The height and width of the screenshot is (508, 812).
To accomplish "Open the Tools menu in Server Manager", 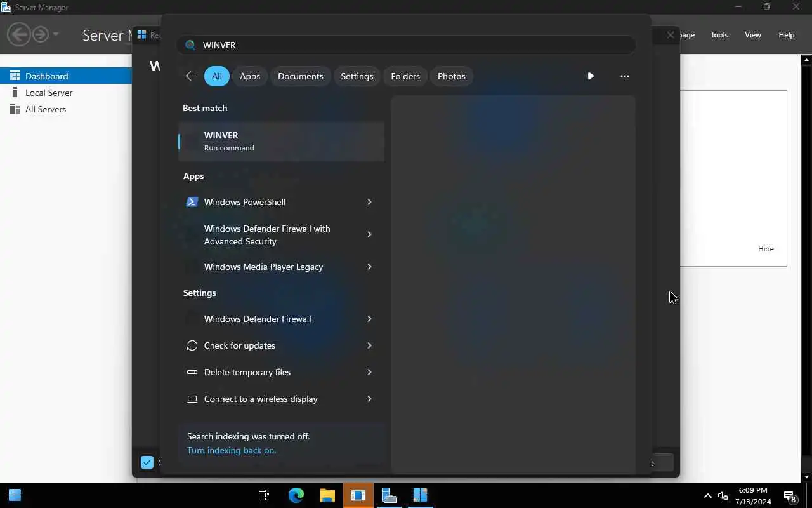I will [x=719, y=35].
